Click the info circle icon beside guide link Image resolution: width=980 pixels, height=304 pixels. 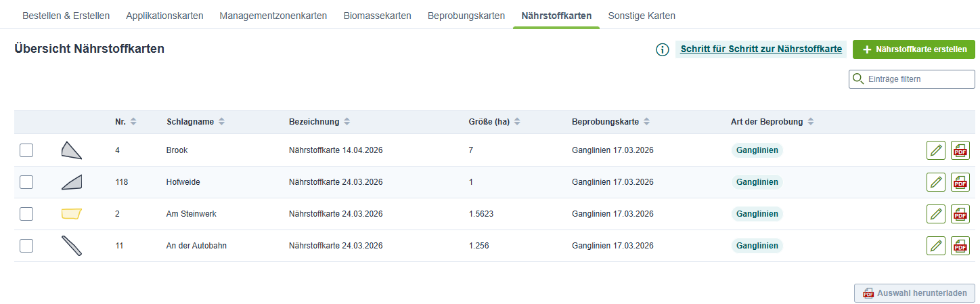(x=662, y=49)
